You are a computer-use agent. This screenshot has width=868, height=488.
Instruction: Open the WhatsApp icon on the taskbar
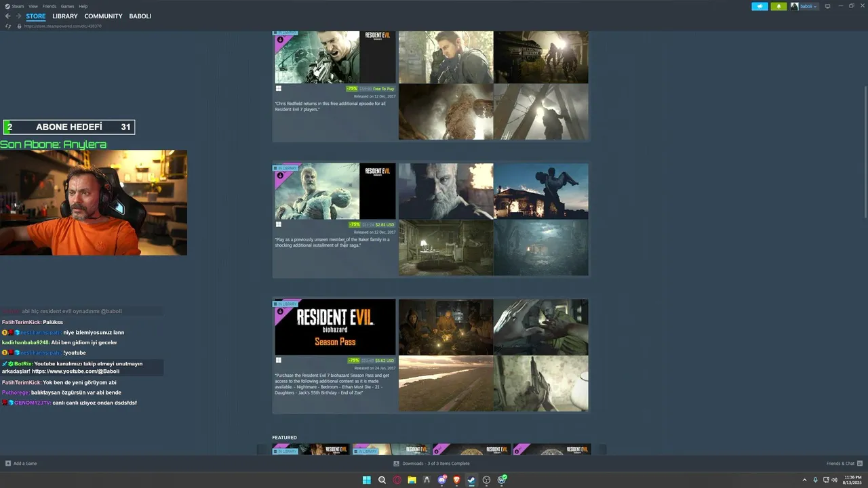click(x=502, y=480)
